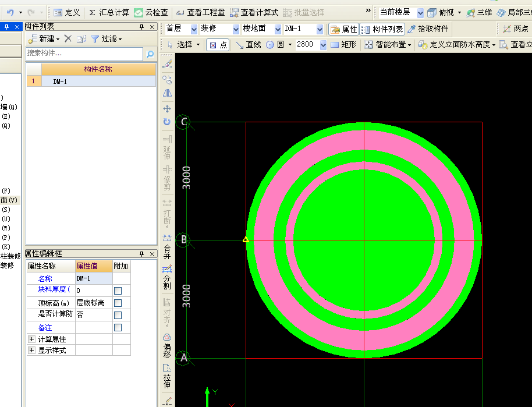Close the 构件列表 panel
This screenshot has width=532, height=407.
pos(152,27)
